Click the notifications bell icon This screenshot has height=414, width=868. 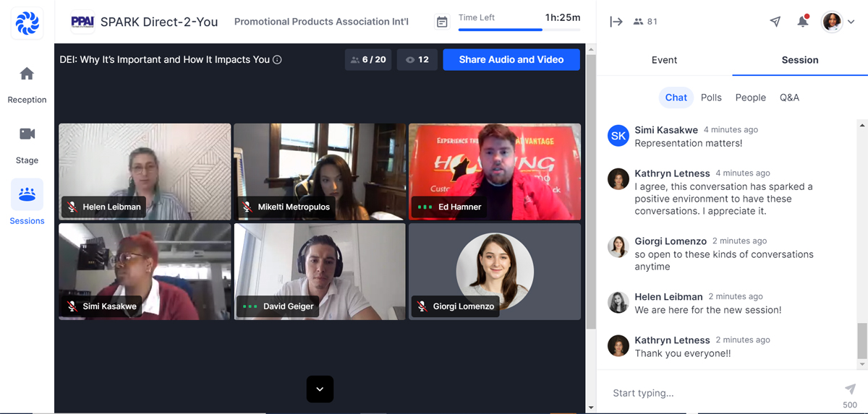(802, 22)
